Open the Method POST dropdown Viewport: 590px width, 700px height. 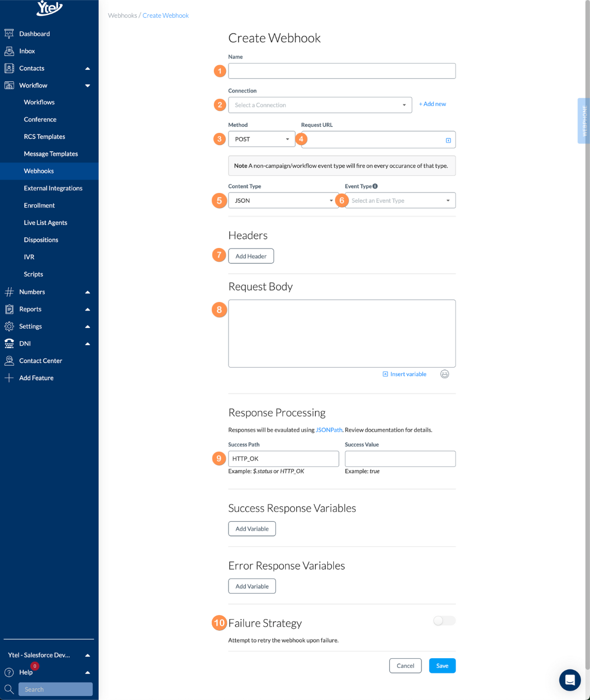[262, 139]
